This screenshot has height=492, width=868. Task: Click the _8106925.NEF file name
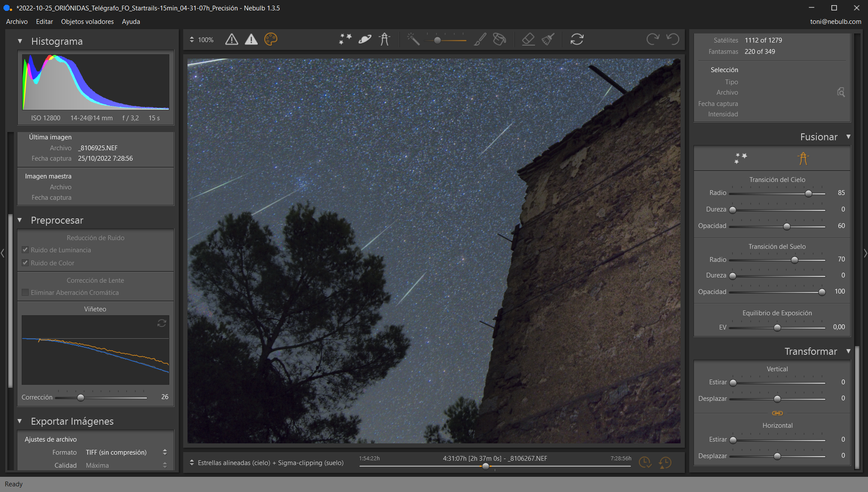tap(98, 148)
